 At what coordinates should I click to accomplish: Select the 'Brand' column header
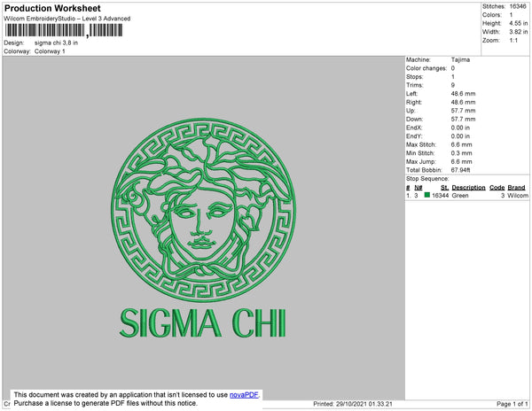[516, 188]
